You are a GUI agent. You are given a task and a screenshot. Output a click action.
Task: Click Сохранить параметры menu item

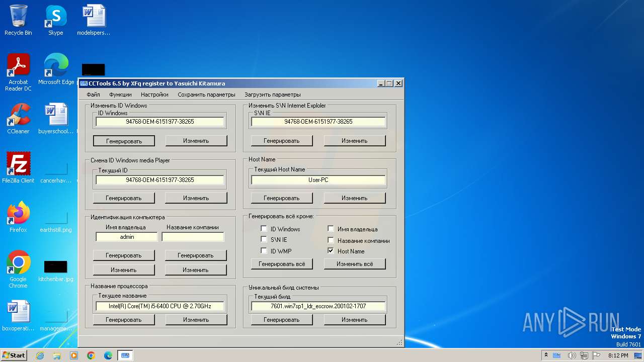206,95
